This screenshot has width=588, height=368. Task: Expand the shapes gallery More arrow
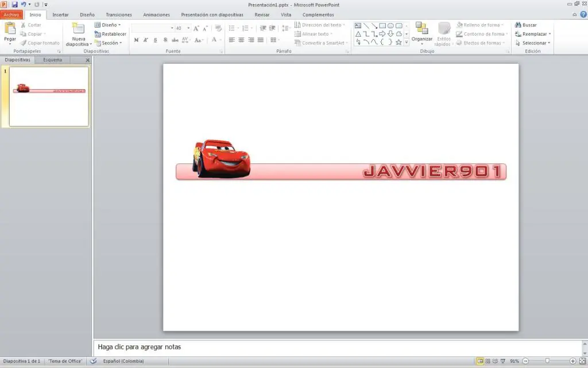pos(407,42)
